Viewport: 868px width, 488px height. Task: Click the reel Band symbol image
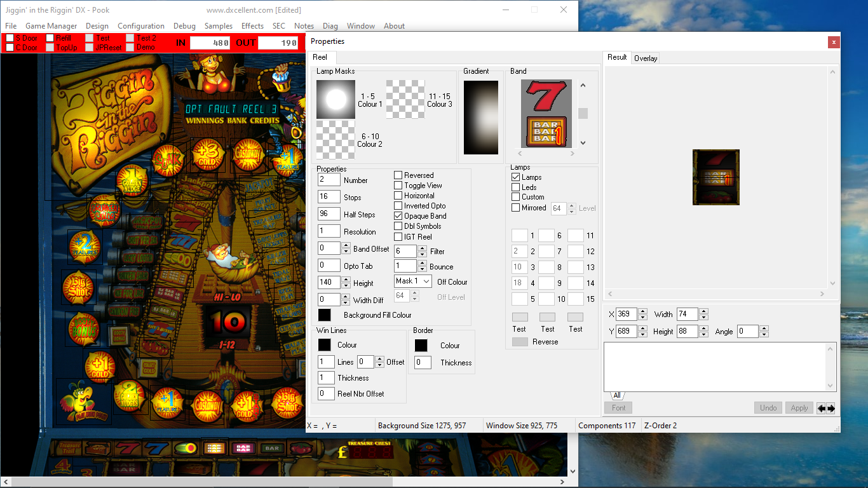546,114
